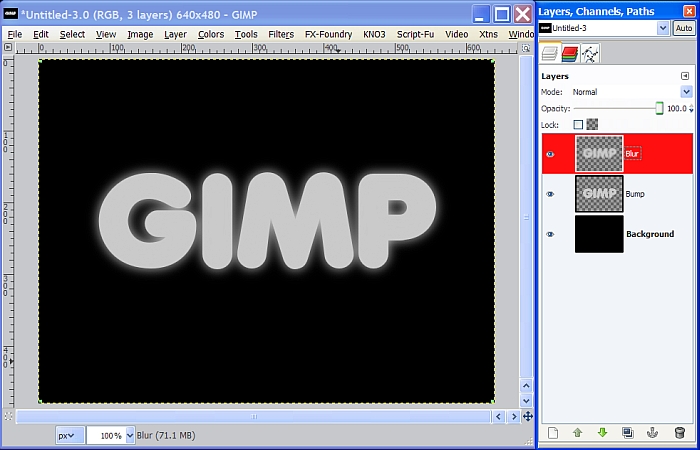
Task: Select the Bump layer thumbnail
Action: coord(599,194)
